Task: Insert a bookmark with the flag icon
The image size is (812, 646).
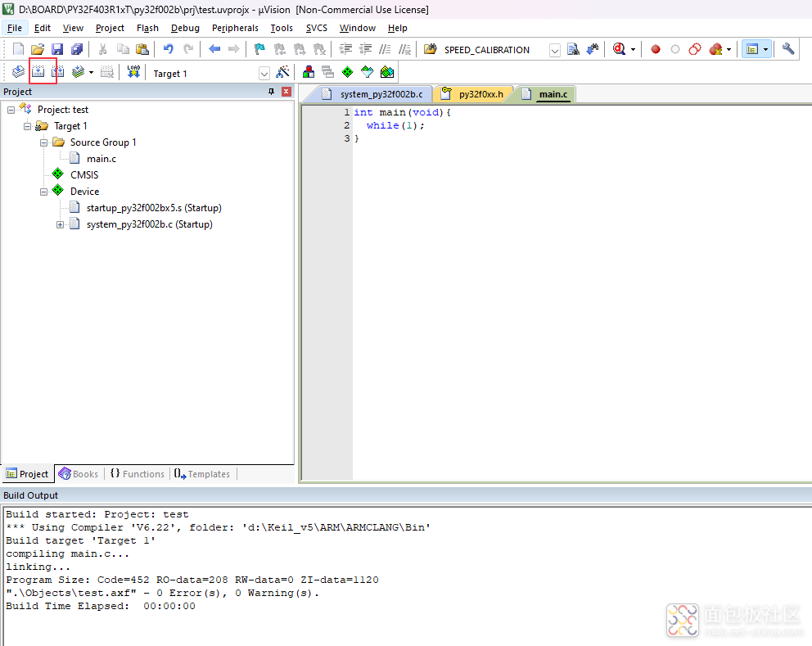Action: pyautogui.click(x=259, y=49)
